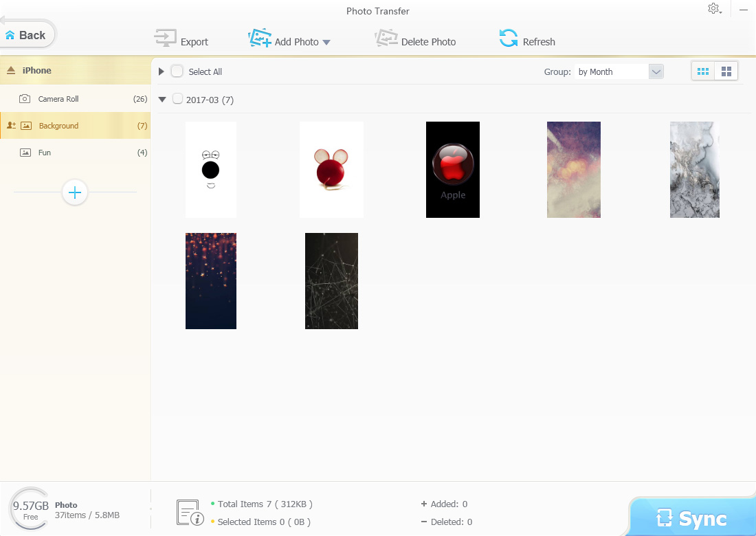Screen dimensions: 756x536
Task: Select the red Apple logo thumbnail
Action: tap(453, 170)
